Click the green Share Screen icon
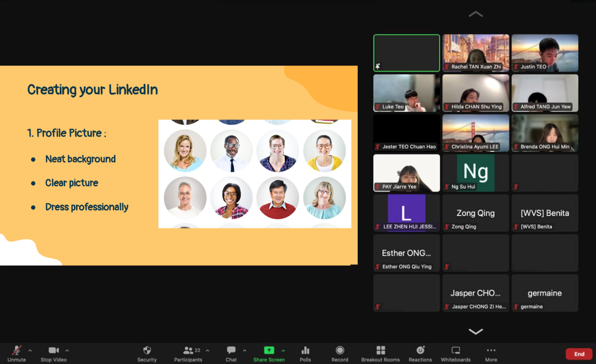This screenshot has width=596, height=364. [269, 350]
